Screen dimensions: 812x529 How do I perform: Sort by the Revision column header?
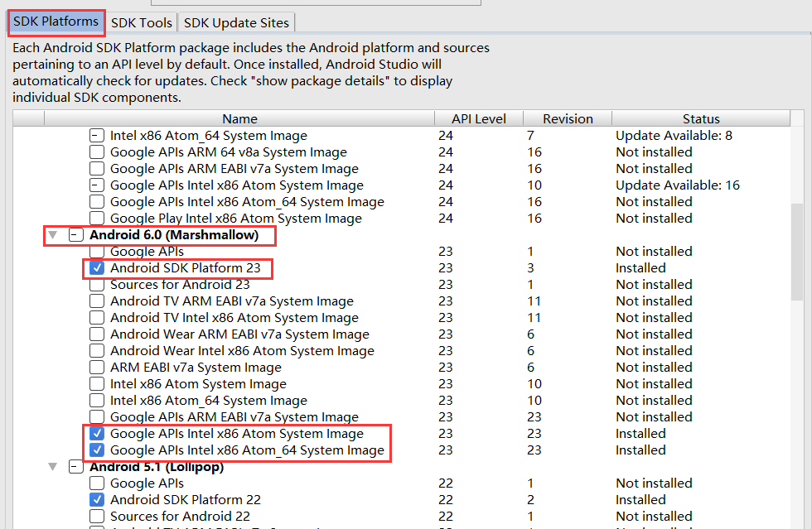[x=568, y=118]
